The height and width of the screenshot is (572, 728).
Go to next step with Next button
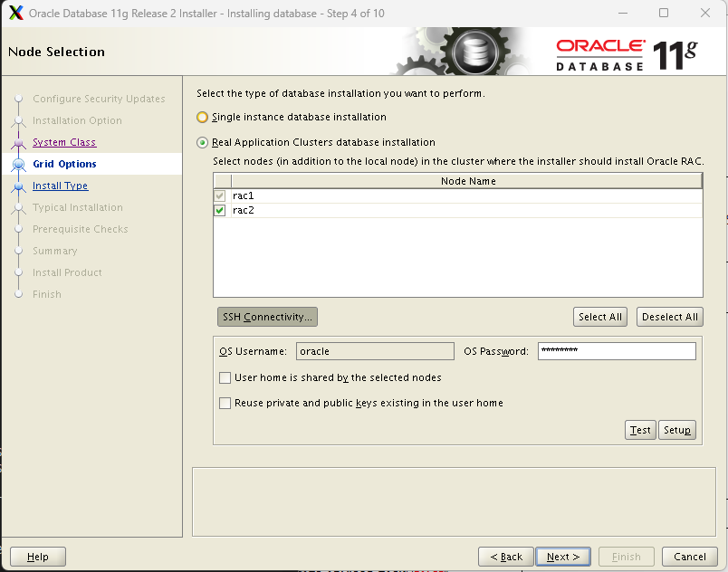pyautogui.click(x=563, y=557)
